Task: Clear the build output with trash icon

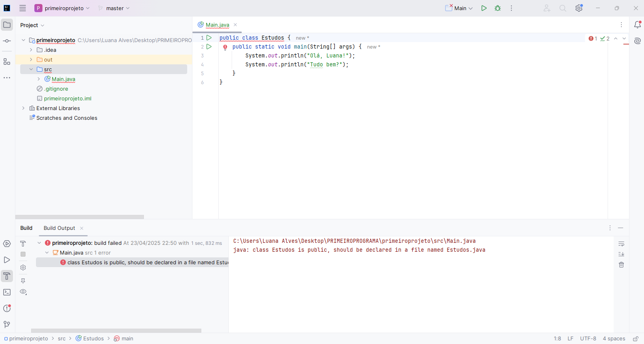Action: tap(621, 265)
